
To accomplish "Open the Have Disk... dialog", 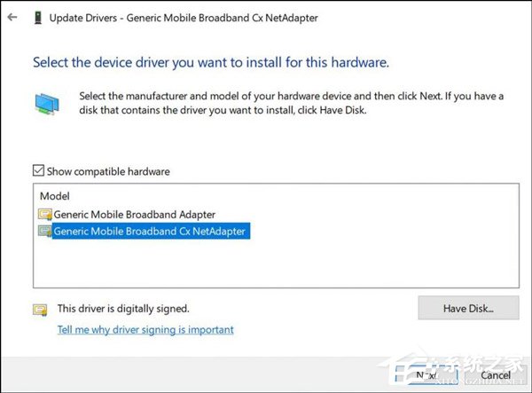I will click(467, 310).
